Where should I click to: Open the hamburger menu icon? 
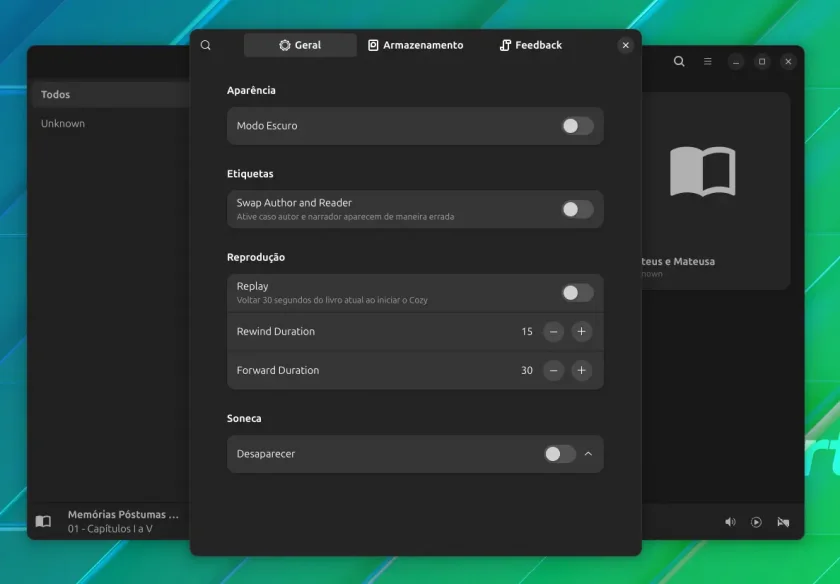(708, 62)
